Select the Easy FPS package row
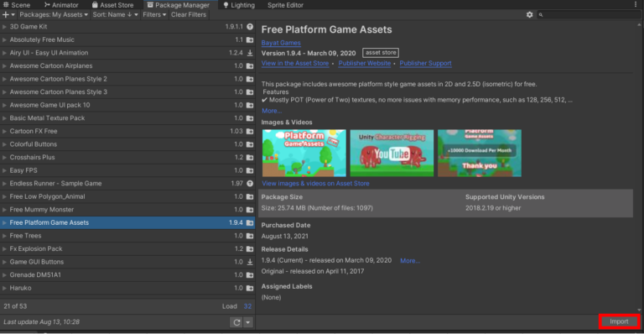This screenshot has height=334, width=644. point(127,170)
